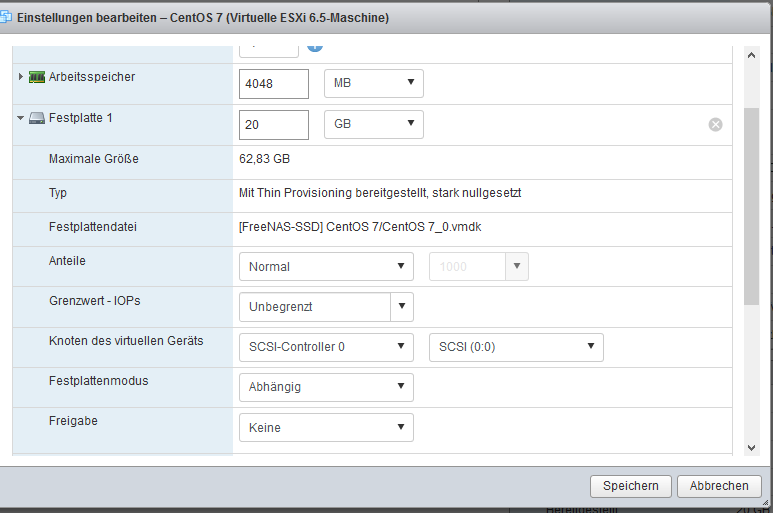Open the Grenzwert IOPs Unbegrenzt dropdown

[x=401, y=307]
